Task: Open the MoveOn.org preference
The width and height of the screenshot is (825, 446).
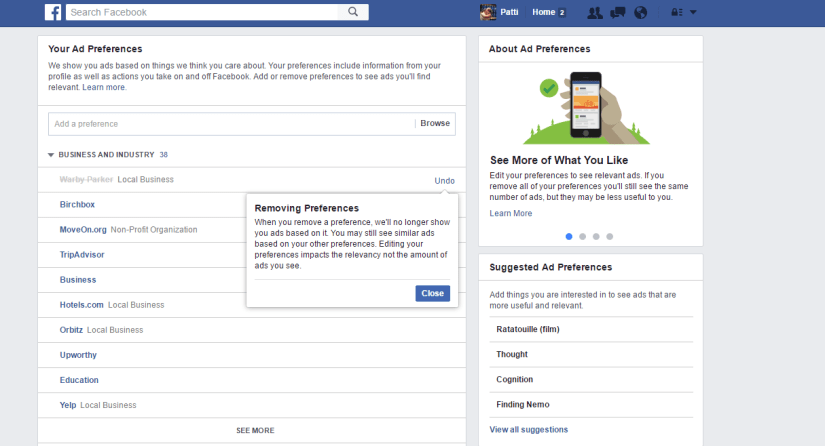Action: (x=83, y=230)
